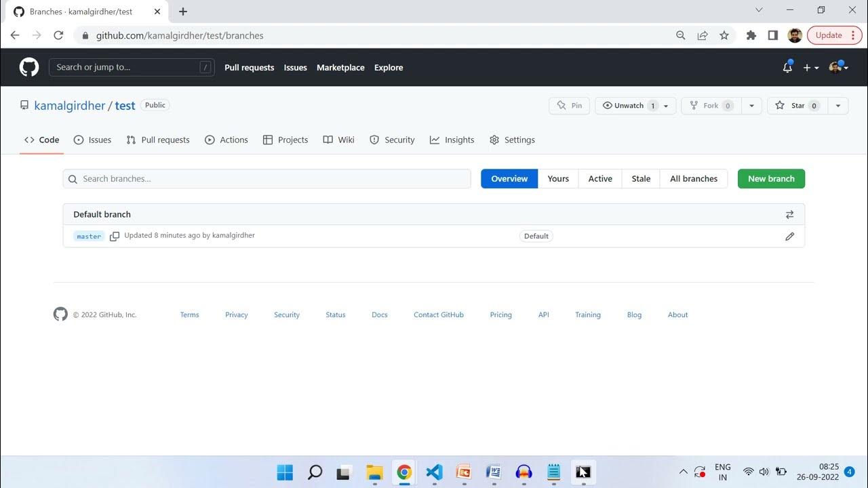The width and height of the screenshot is (868, 488).
Task: Open the Chrome profile avatar
Action: tap(795, 35)
